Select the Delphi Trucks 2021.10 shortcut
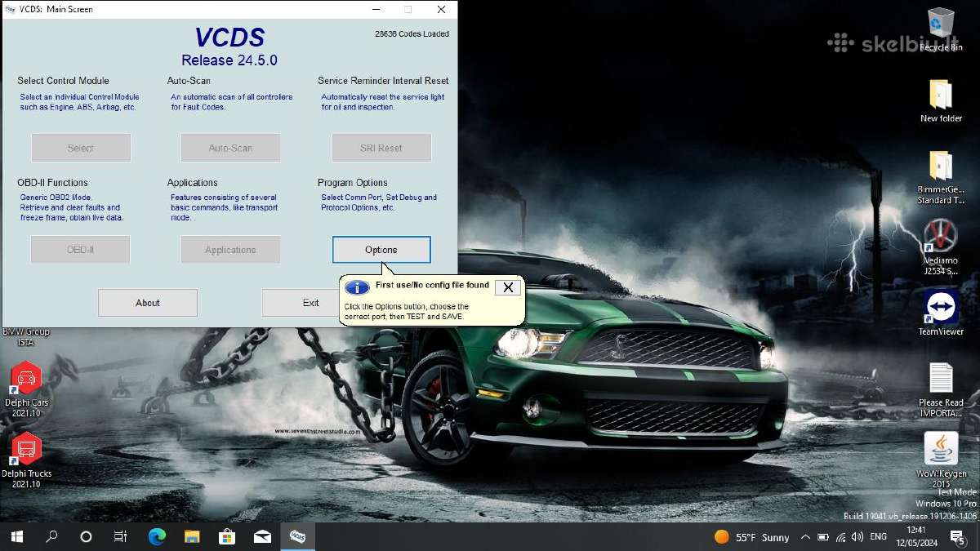The height and width of the screenshot is (551, 980). coord(26,460)
